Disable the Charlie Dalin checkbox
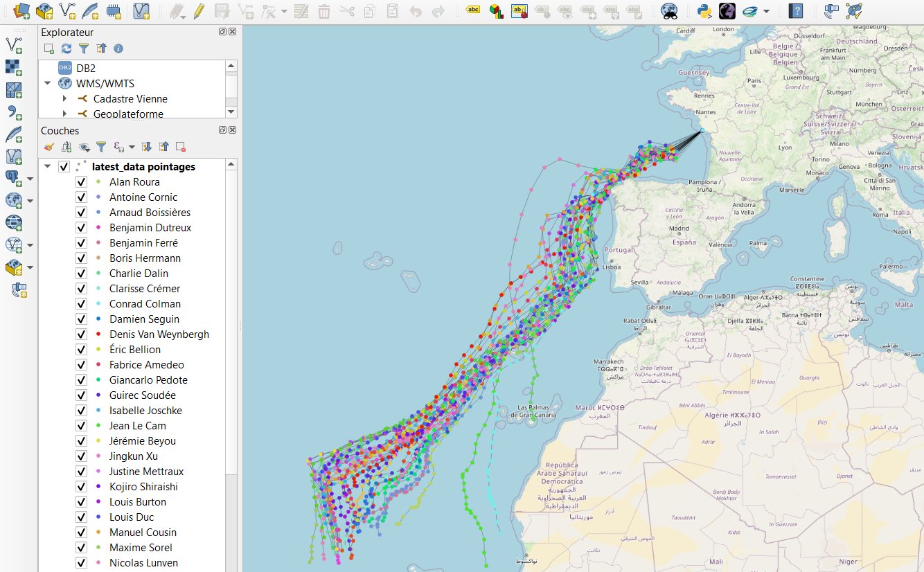Image resolution: width=924 pixels, height=572 pixels. [81, 274]
